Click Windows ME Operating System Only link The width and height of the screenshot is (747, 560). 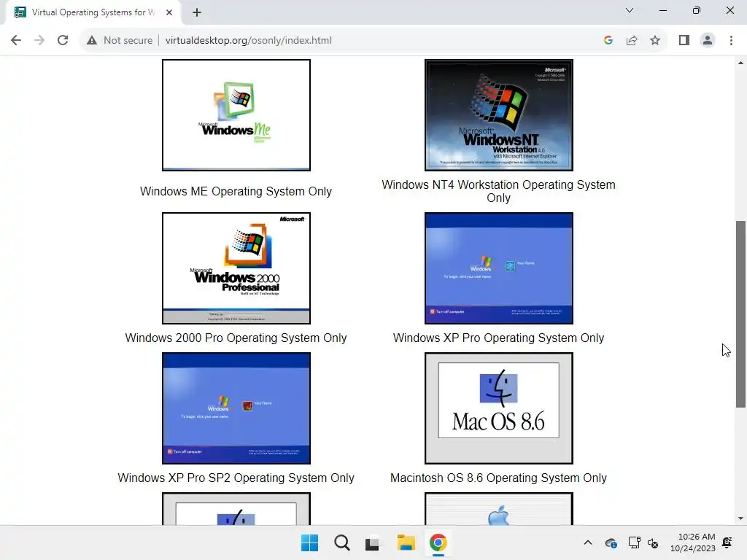(x=236, y=192)
